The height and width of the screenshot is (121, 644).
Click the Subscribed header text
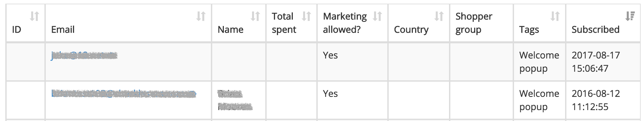(x=596, y=29)
